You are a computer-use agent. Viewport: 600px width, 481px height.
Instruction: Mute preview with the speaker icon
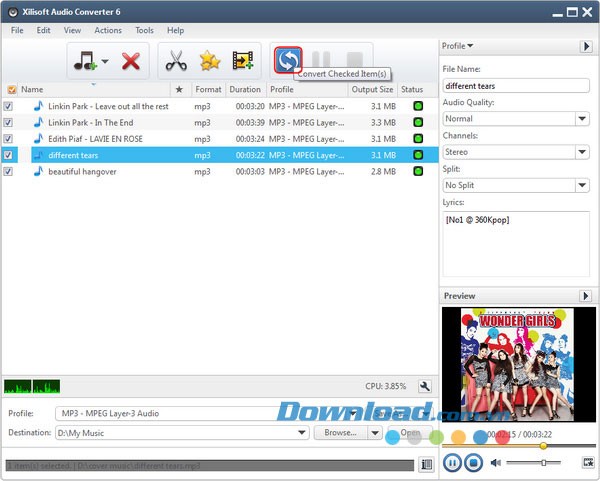[x=496, y=463]
